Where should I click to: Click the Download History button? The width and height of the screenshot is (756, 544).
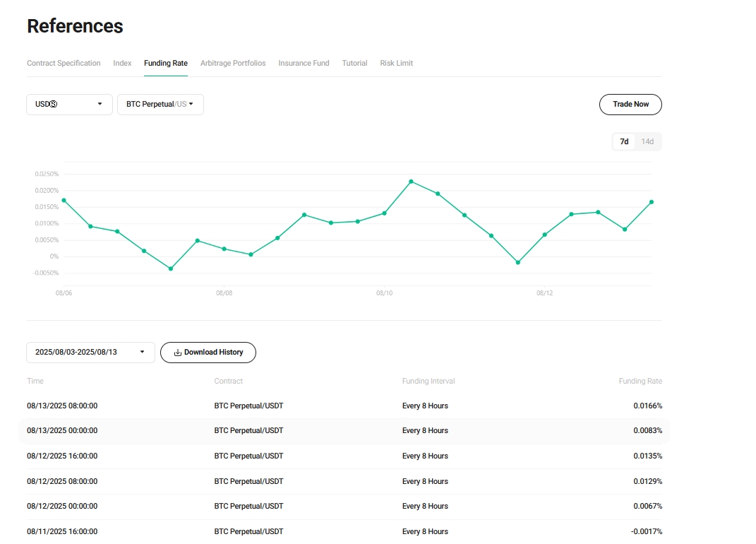pos(208,353)
